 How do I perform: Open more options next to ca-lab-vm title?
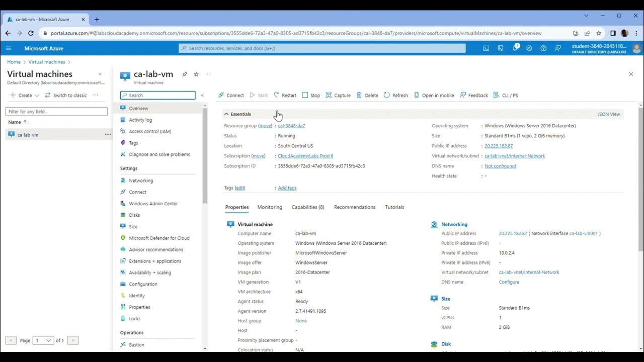pos(208,74)
